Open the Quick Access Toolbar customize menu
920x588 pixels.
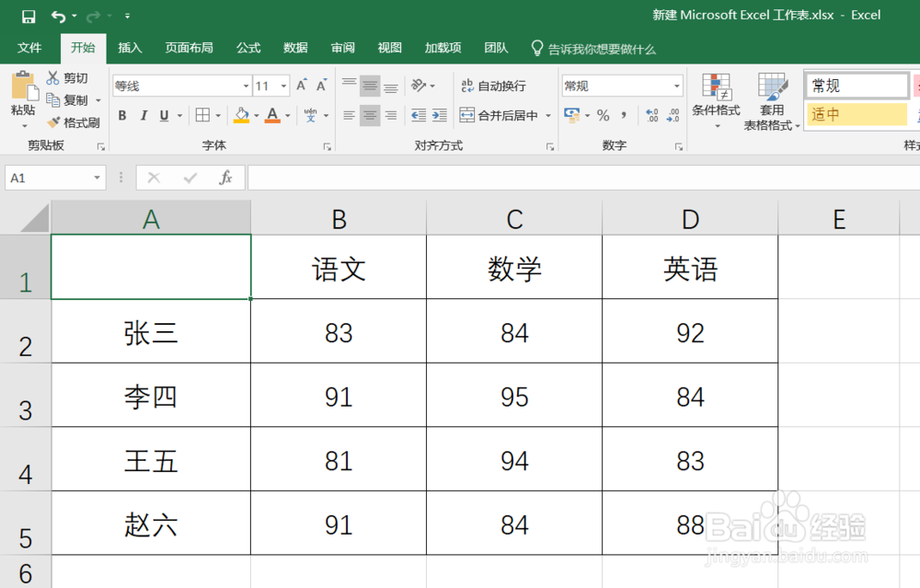click(127, 17)
